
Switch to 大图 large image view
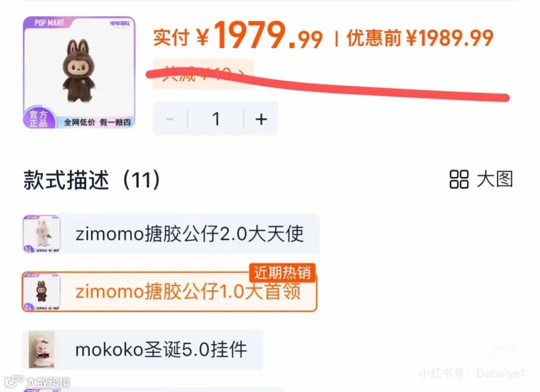[495, 179]
